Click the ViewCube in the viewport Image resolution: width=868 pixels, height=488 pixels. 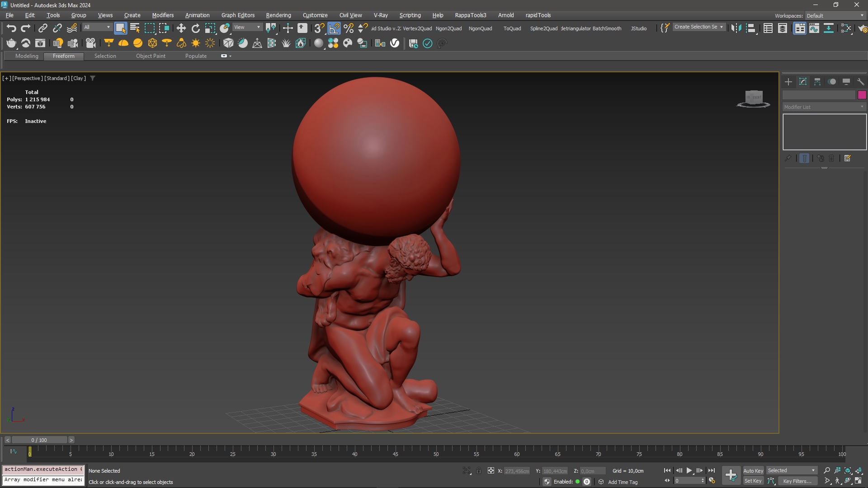coord(753,99)
